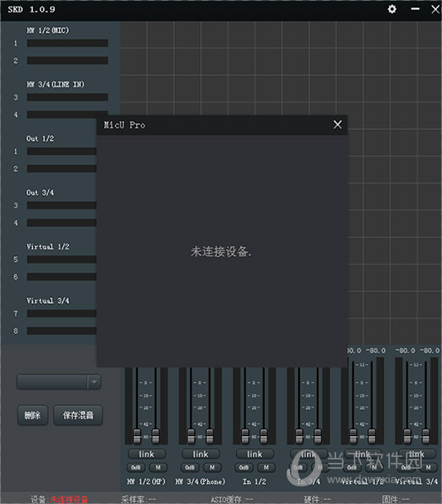This screenshot has width=442, height=504.
Task: Click the In 1/2 channel name
Action: click(255, 481)
